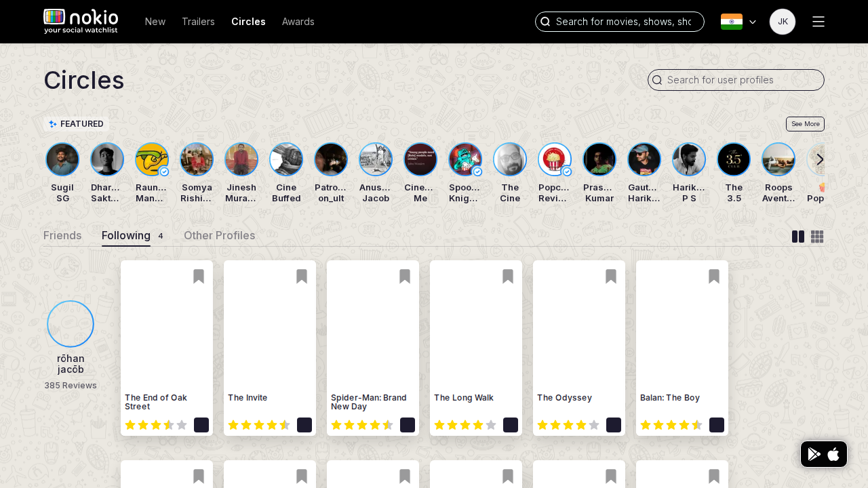Switch to the grid view layout
Viewport: 868px width, 488px height.
point(817,237)
